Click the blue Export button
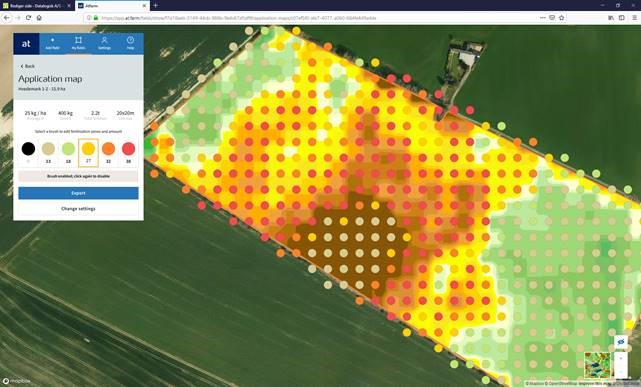Screen dimensions: 641x387 pyautogui.click(x=78, y=193)
